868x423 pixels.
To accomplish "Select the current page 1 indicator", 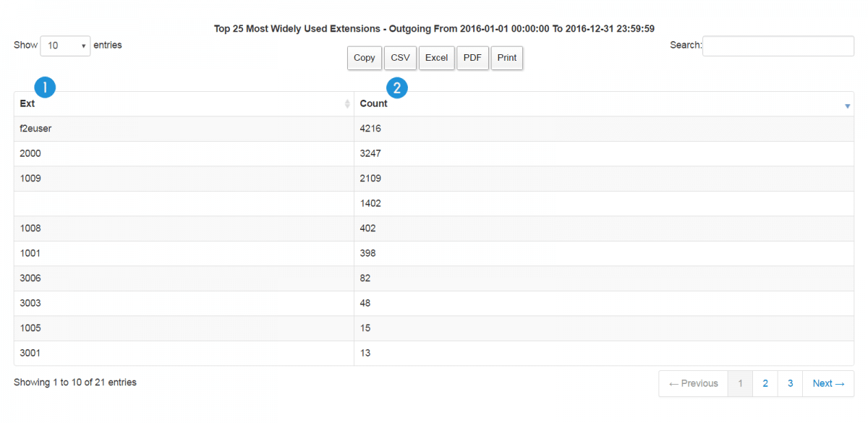I will pos(740,383).
